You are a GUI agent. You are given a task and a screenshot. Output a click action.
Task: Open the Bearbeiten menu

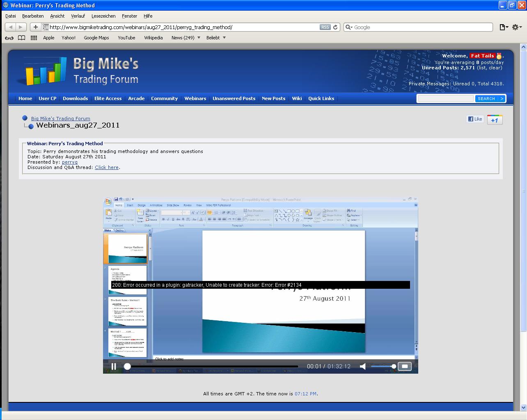tap(33, 16)
